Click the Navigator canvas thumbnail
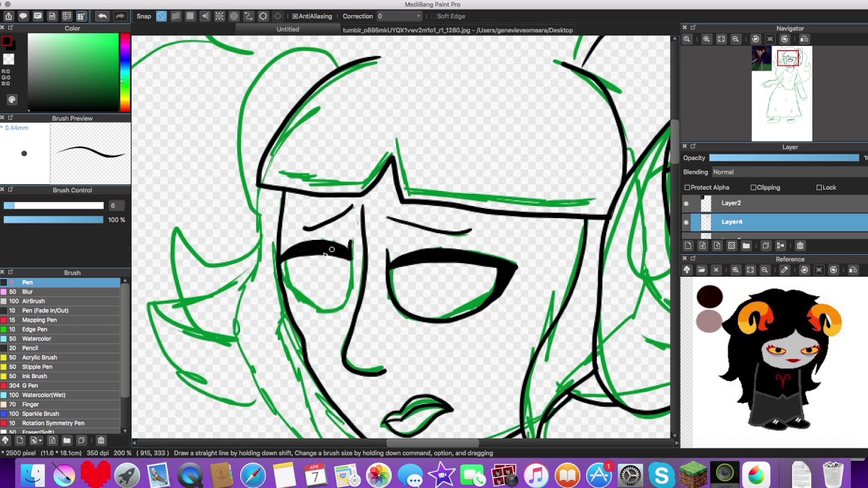 tap(782, 94)
